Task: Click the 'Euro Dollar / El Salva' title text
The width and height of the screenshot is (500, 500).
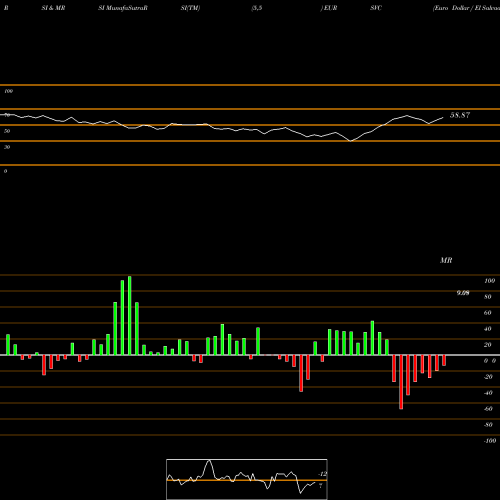Action: pos(466,8)
